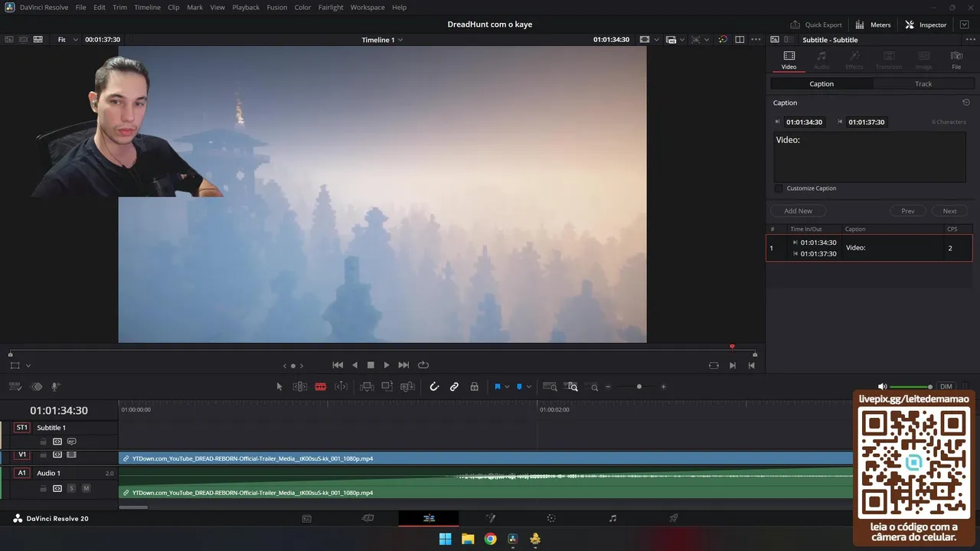Go to Prev caption
The image size is (980, 551).
907,211
